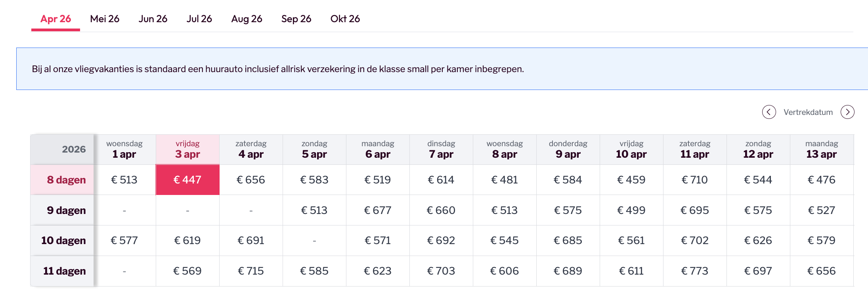Select the 10 dagen duration row
The image size is (868, 298).
(x=63, y=241)
